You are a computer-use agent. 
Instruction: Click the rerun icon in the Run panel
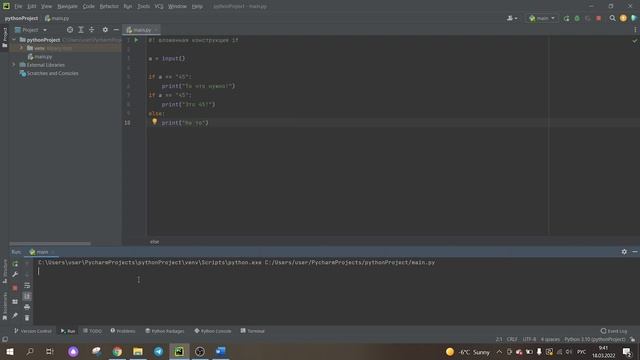click(x=15, y=264)
